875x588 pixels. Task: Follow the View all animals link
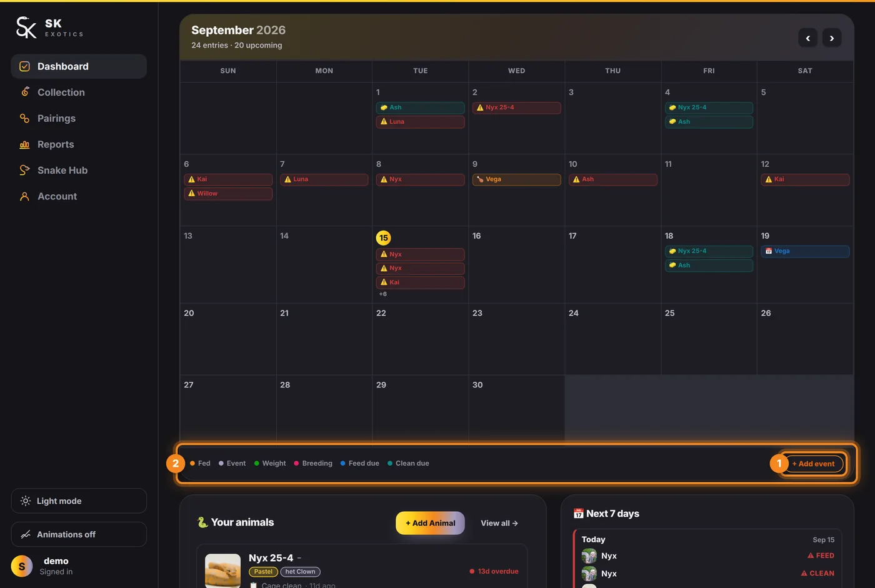pyautogui.click(x=499, y=523)
